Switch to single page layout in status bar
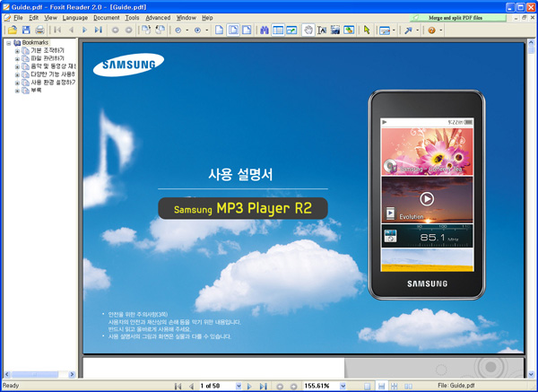Screen dimensions: 538x392 pos(367,386)
